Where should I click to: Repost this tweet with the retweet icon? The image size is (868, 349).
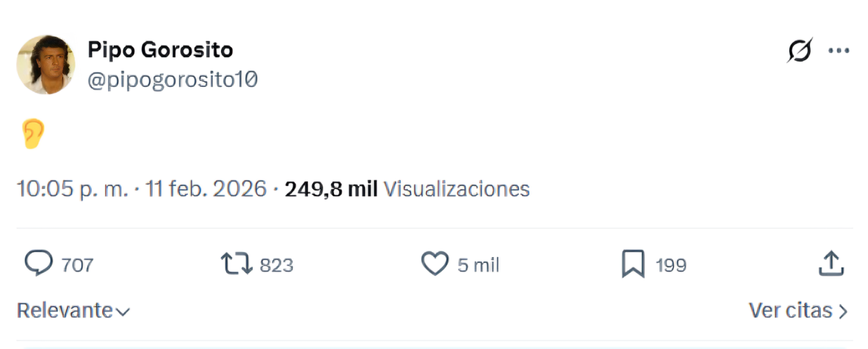coord(236,264)
